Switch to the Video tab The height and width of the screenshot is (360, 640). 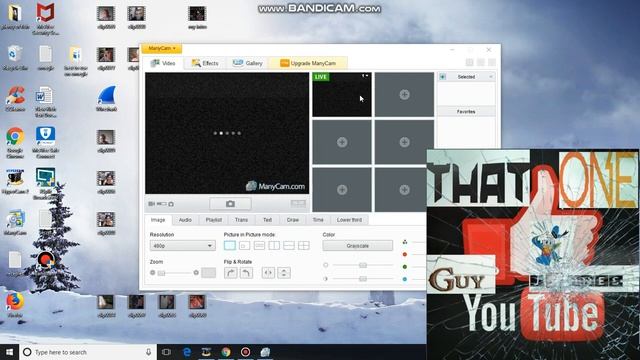(163, 63)
